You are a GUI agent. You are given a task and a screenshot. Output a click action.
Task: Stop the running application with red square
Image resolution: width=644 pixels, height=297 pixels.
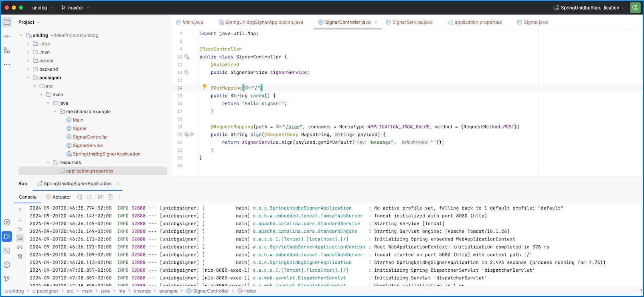pos(89,197)
